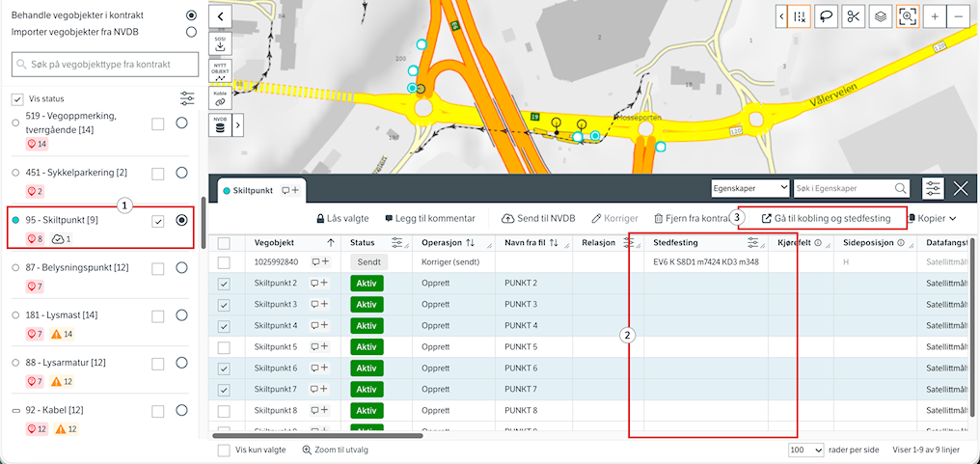
Task: Click the zoom-to-area magnifier icon
Action: tap(907, 16)
